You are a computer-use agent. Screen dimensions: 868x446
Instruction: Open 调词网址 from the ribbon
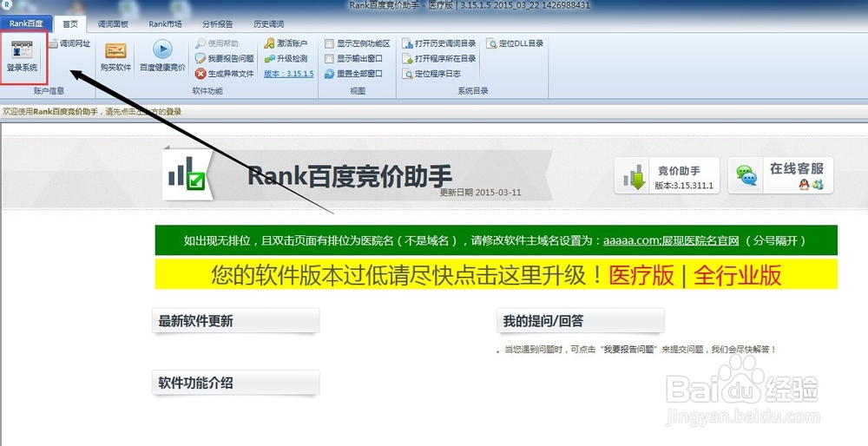tap(69, 43)
